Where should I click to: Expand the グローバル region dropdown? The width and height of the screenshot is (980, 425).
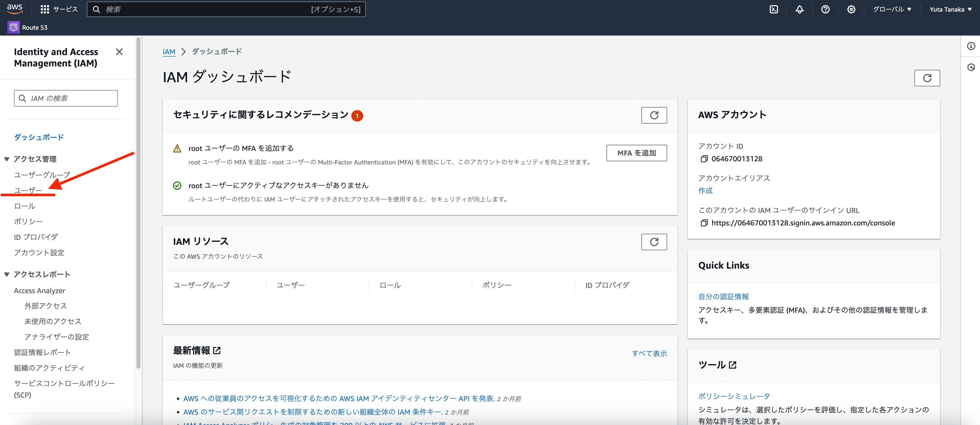click(892, 9)
